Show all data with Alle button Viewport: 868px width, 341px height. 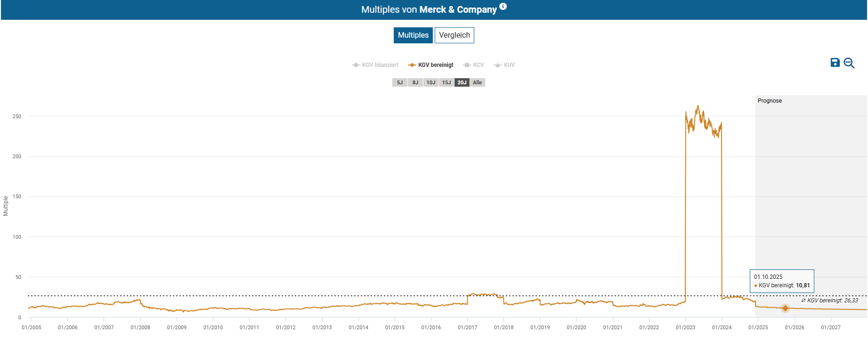[x=477, y=82]
